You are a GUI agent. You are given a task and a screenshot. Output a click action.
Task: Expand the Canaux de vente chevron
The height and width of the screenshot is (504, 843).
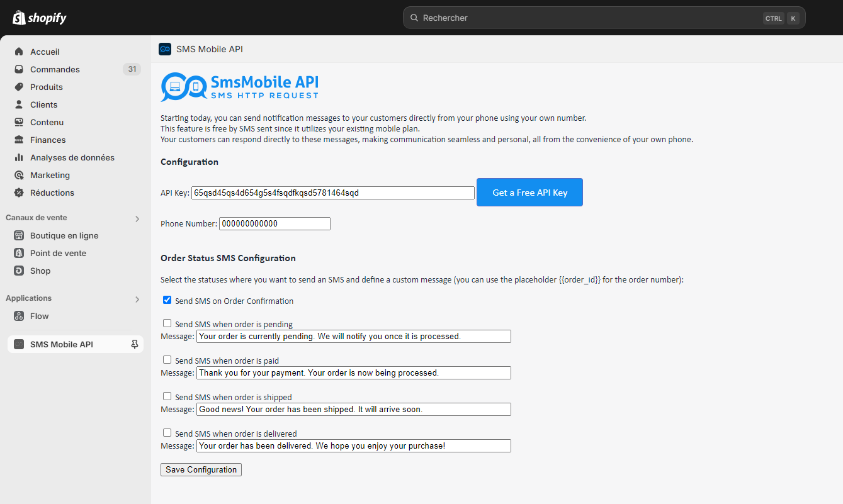tap(137, 218)
